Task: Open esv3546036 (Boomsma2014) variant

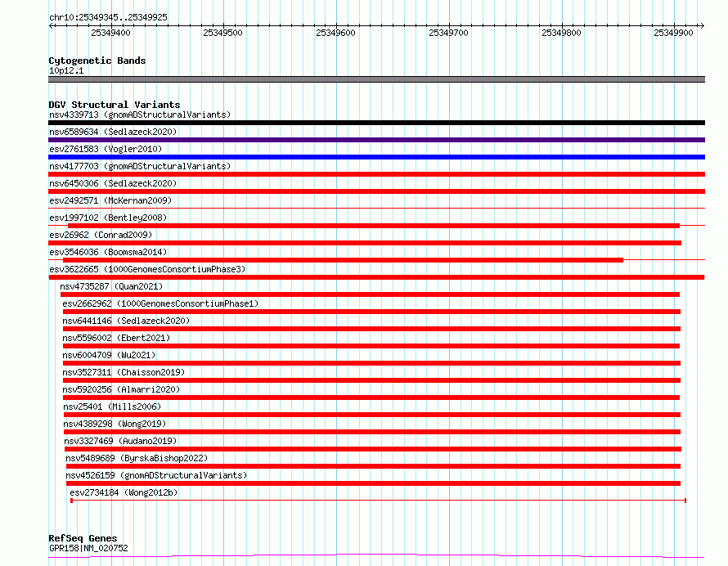Action: 108,252
